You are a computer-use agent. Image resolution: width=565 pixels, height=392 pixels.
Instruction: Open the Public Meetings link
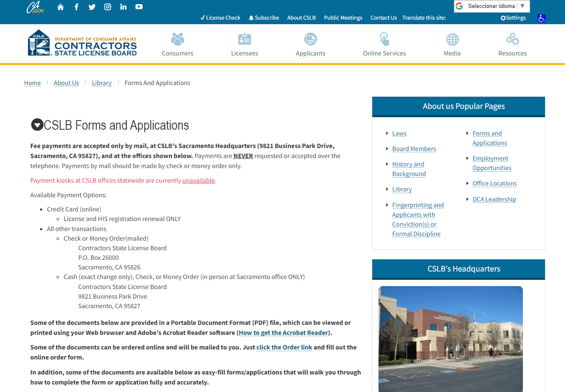point(343,18)
